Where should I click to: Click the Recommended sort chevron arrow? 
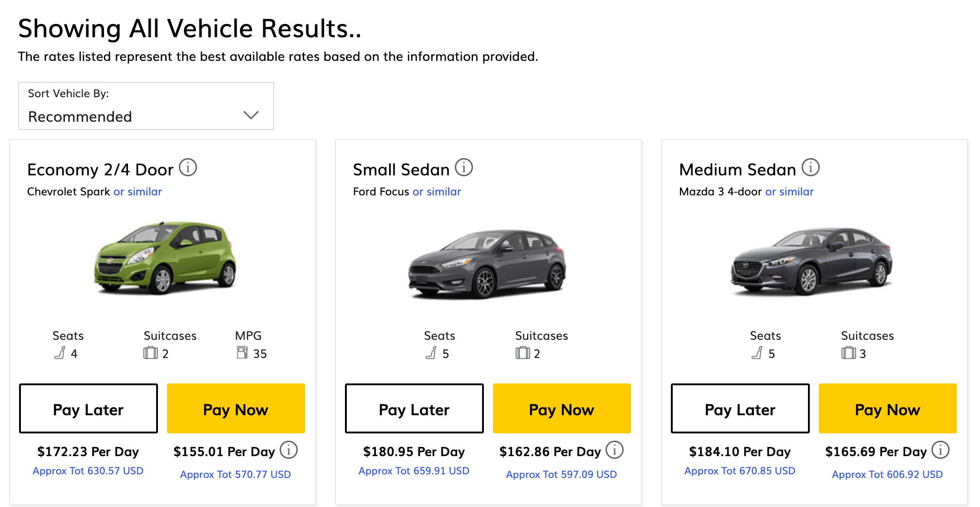pos(251,115)
